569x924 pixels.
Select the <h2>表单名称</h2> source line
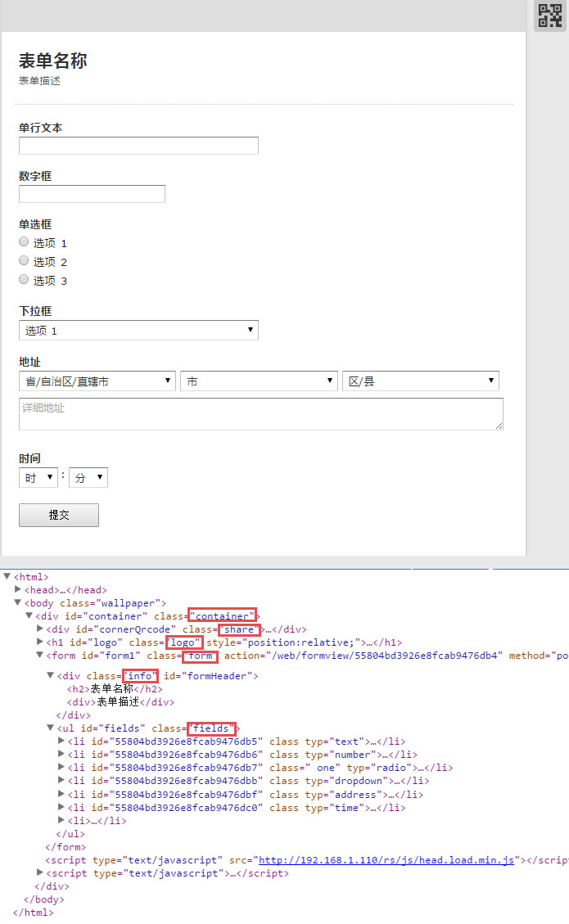coord(115,689)
